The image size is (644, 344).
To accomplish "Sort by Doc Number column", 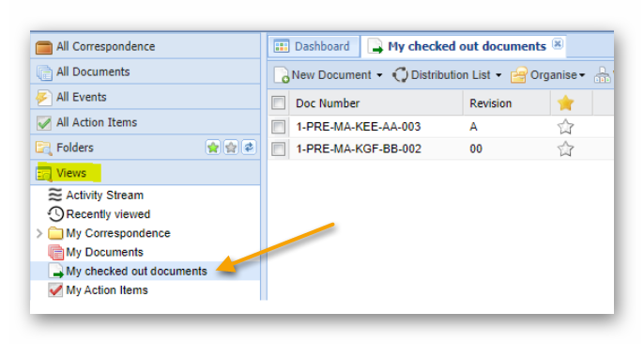I will [376, 103].
